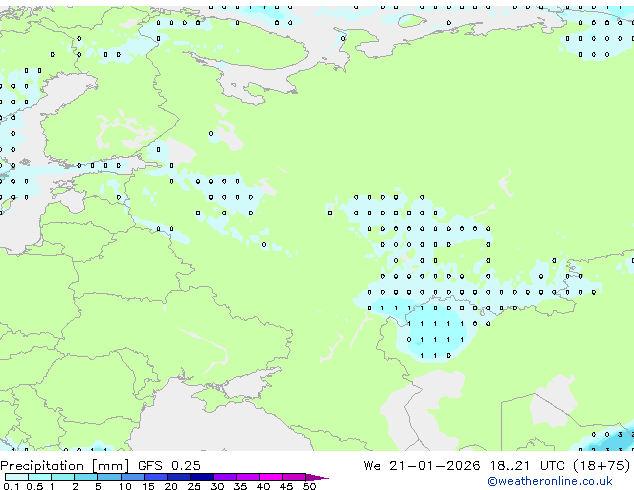This screenshot has width=634, height=490.
Task: Pick the blue 5 to 10 legend color
Action: pos(110,477)
